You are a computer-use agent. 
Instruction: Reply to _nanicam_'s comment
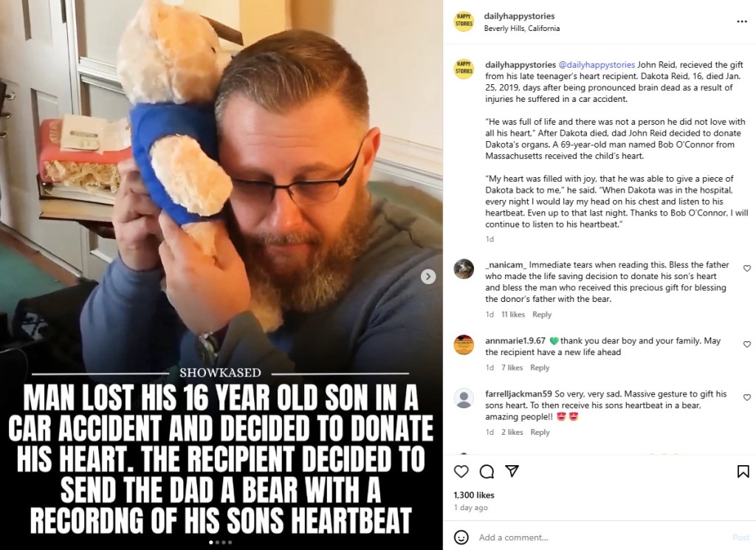click(x=541, y=314)
